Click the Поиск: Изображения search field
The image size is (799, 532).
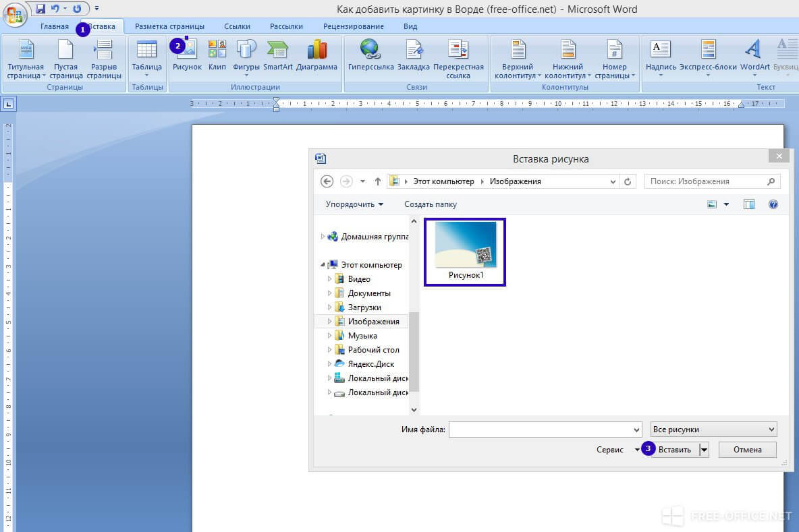click(713, 181)
